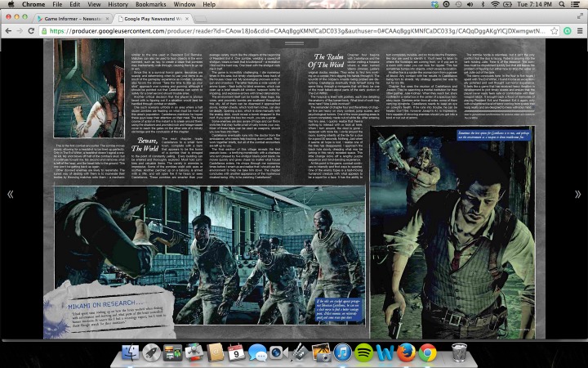Close the Google Play Newsstand tab
The height and width of the screenshot is (368, 588).
tap(187, 18)
